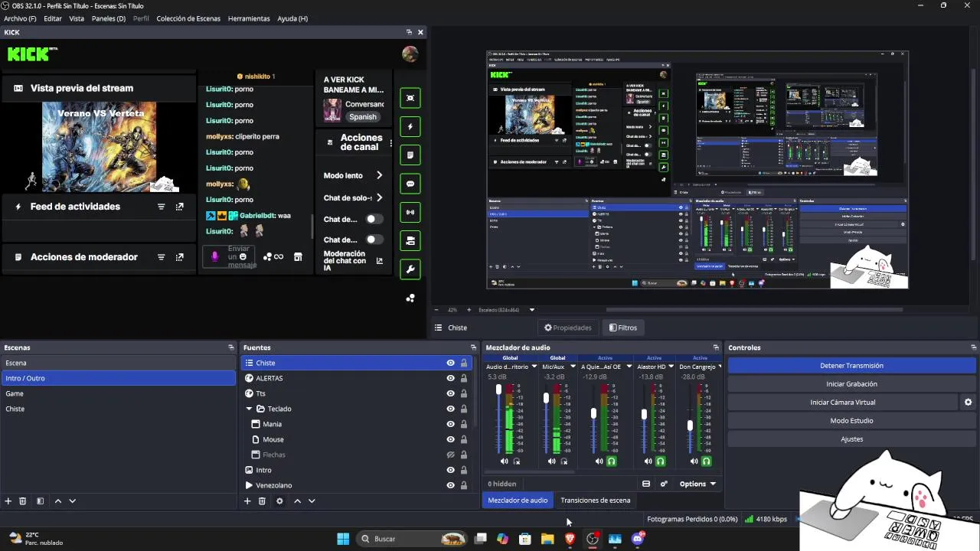Viewport: 980px width, 551px height.
Task: Open advanced audio properties gears icon
Action: (664, 484)
